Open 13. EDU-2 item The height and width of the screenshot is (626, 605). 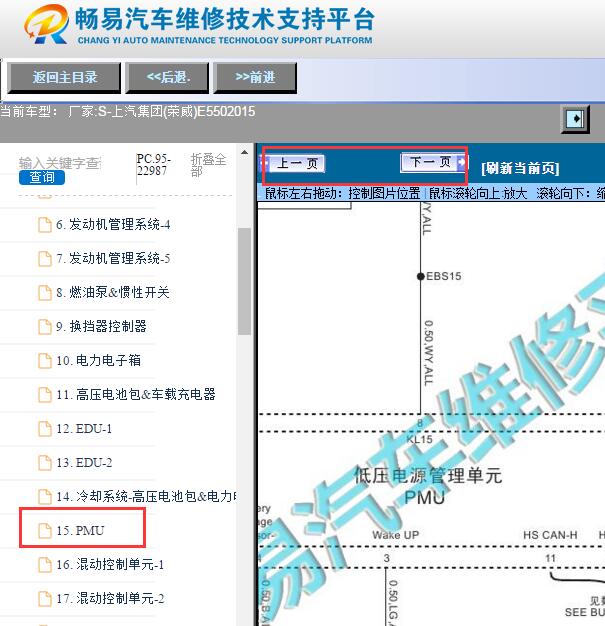pyautogui.click(x=84, y=463)
